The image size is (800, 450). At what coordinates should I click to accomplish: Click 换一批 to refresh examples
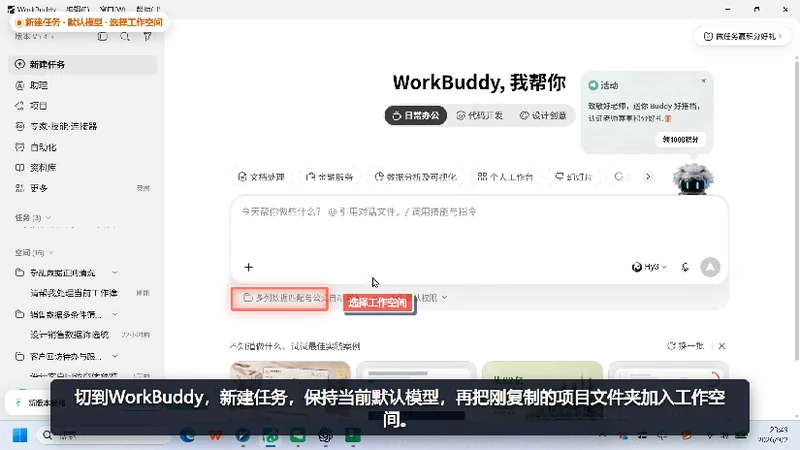(x=685, y=346)
